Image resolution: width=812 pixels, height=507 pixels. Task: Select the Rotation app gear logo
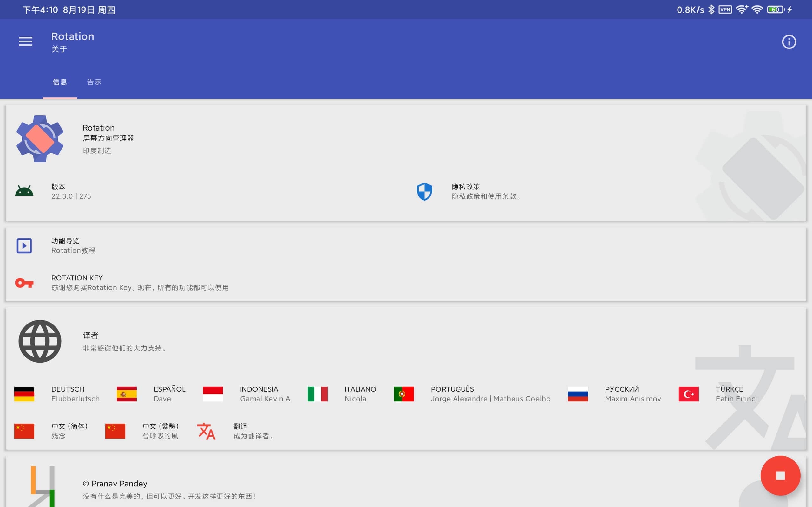tap(40, 138)
